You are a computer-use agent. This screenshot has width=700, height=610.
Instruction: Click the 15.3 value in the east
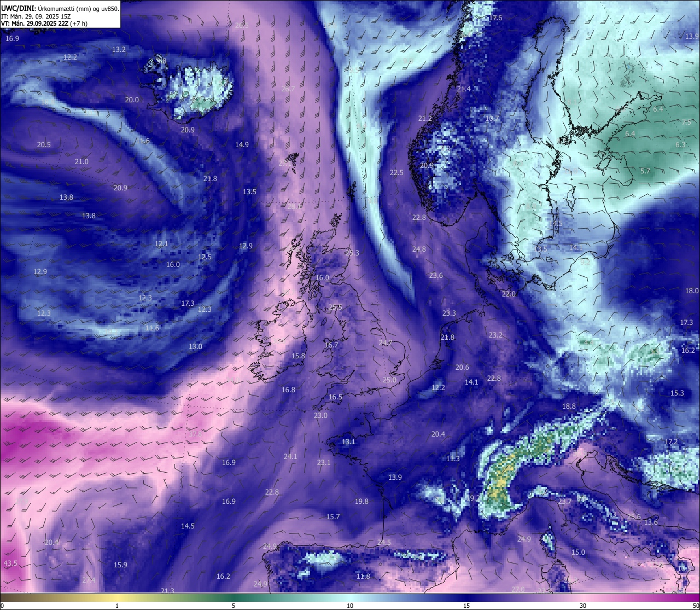[x=677, y=393]
